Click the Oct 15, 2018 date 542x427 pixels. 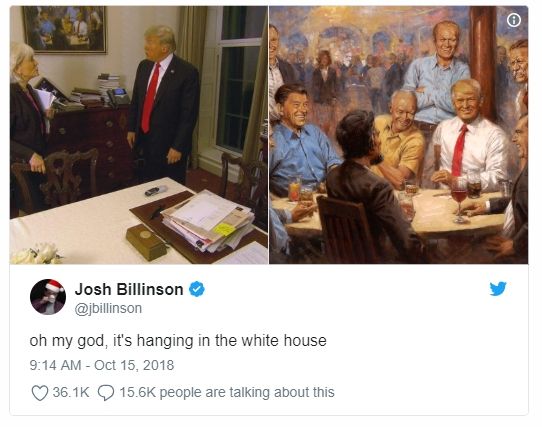(134, 365)
